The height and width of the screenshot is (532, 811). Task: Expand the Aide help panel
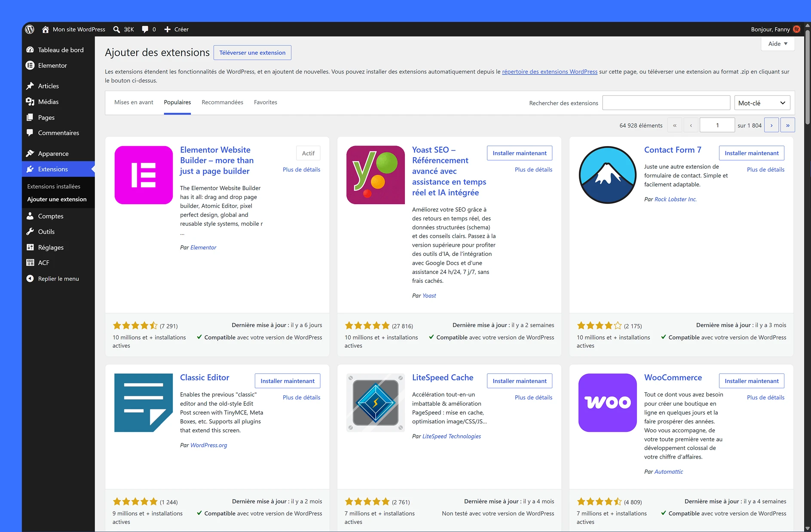tap(777, 44)
